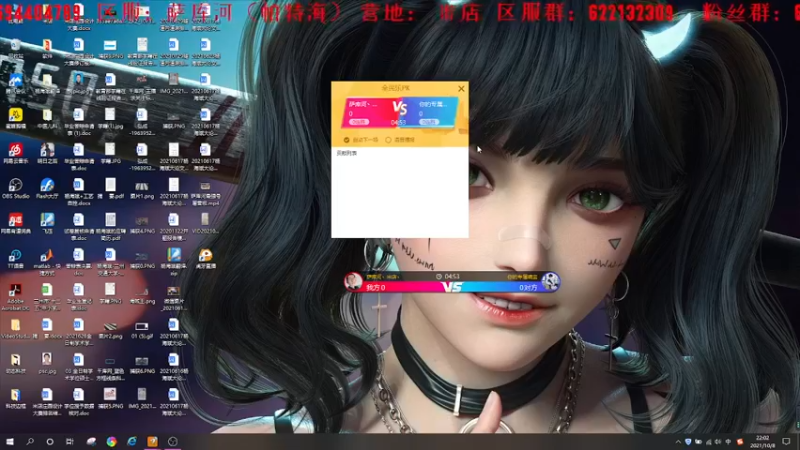Open the orange question-mark taskbar app
The image size is (800, 450).
(152, 442)
